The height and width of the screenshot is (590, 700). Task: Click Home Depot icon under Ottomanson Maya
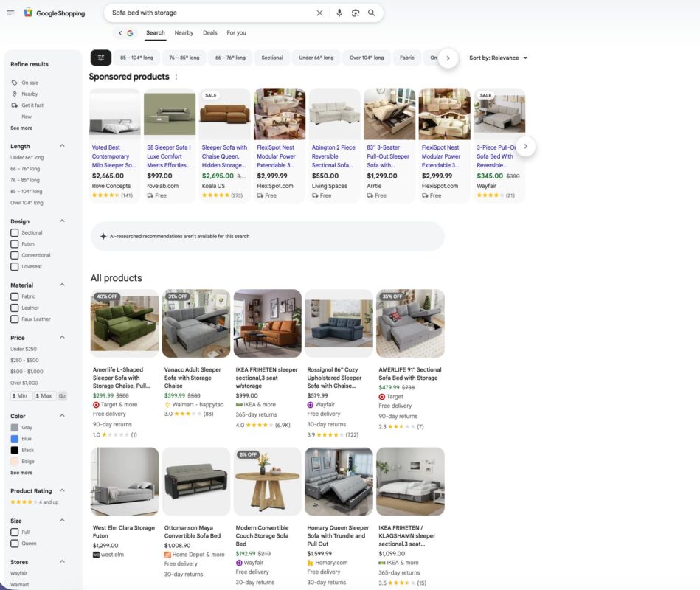(x=167, y=555)
